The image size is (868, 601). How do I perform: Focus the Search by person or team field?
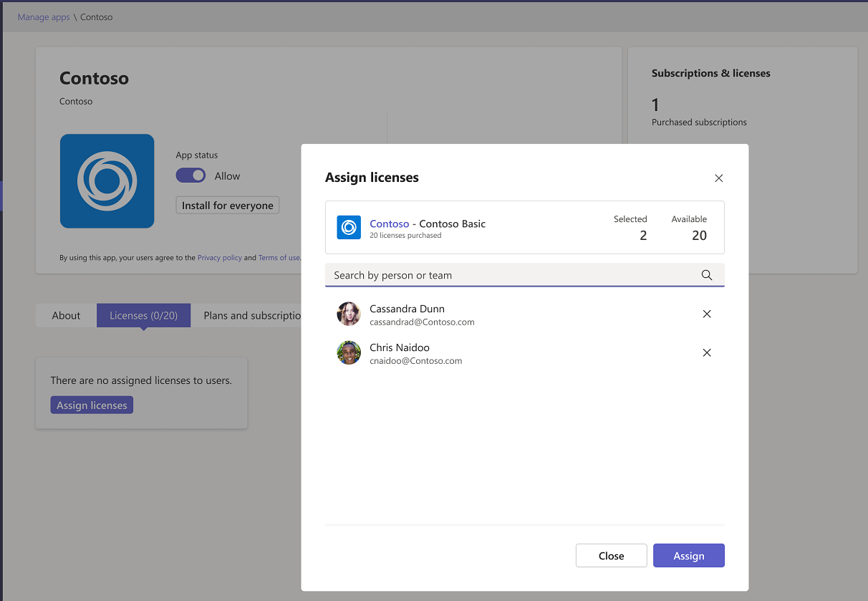[525, 275]
